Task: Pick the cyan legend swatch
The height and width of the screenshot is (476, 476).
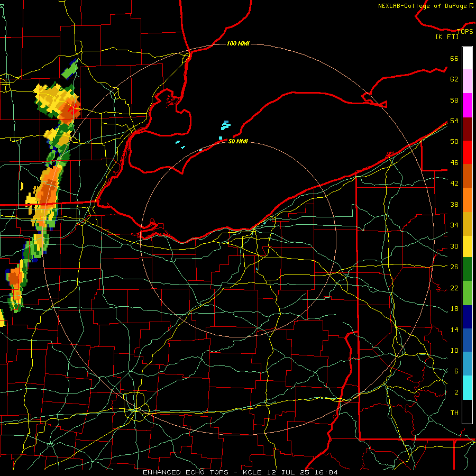Action: coord(467,388)
